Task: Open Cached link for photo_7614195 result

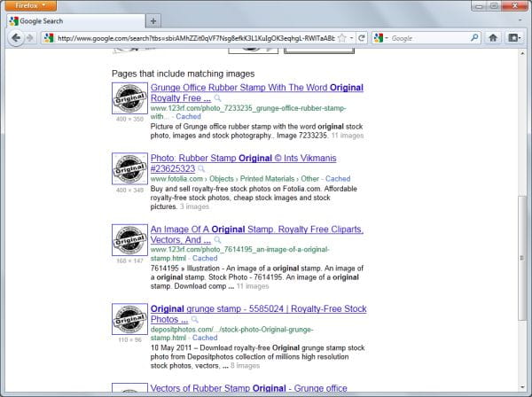Action: 205,259
